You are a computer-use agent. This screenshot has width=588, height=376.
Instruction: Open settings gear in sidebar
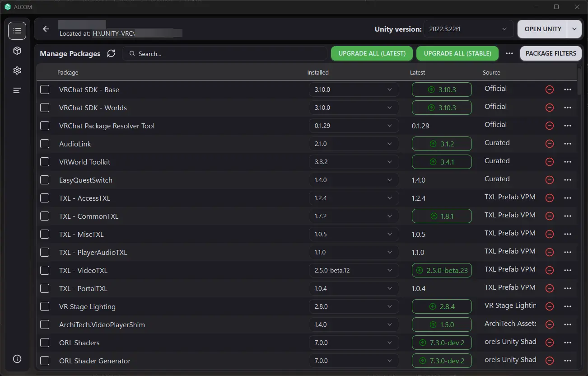coord(17,70)
